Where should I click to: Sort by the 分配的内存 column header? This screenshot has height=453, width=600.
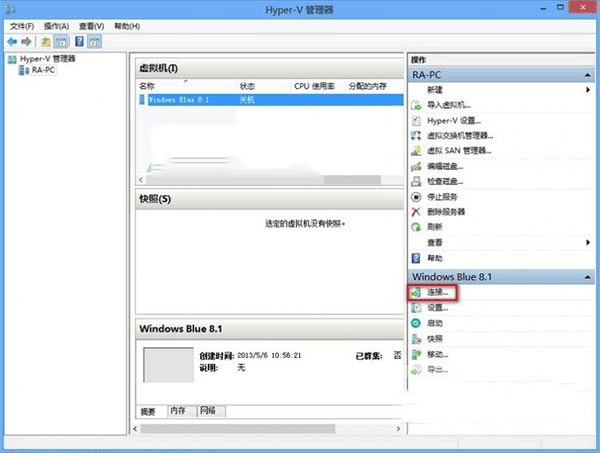pos(367,86)
